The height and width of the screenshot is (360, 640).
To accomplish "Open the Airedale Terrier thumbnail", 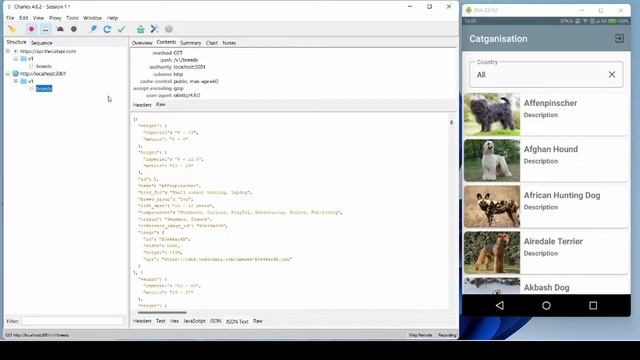I will [x=492, y=253].
